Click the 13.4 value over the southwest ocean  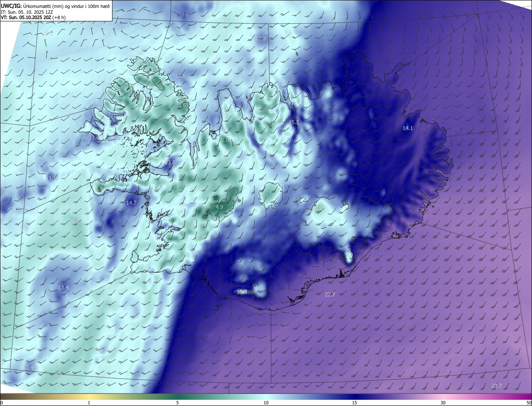coord(63,287)
